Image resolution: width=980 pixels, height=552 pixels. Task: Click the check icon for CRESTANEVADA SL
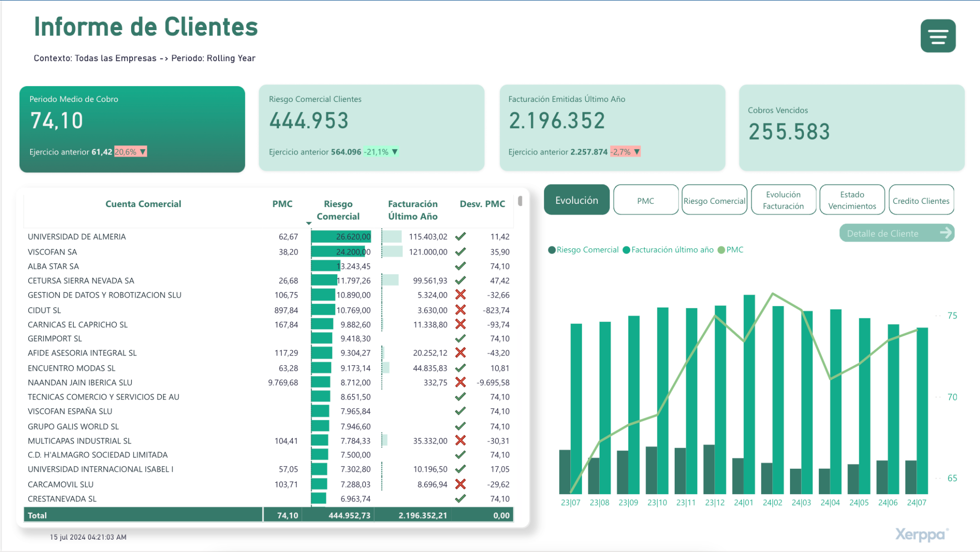[460, 498]
